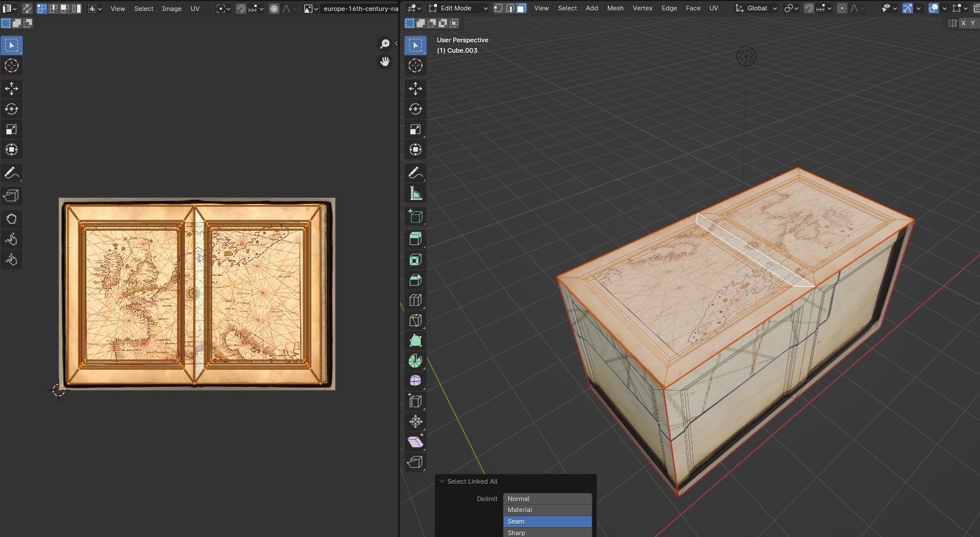980x537 pixels.
Task: Open Edge menu in 3D viewport
Action: (x=669, y=8)
